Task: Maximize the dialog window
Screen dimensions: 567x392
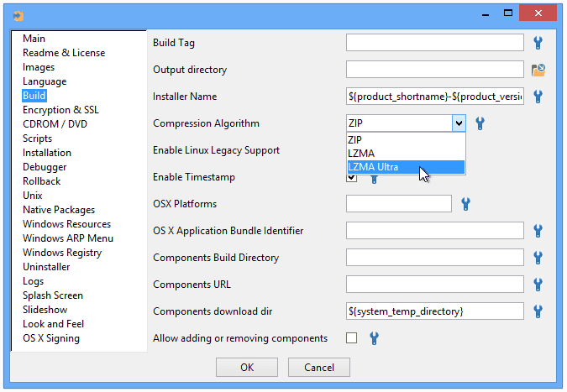Action: click(508, 13)
